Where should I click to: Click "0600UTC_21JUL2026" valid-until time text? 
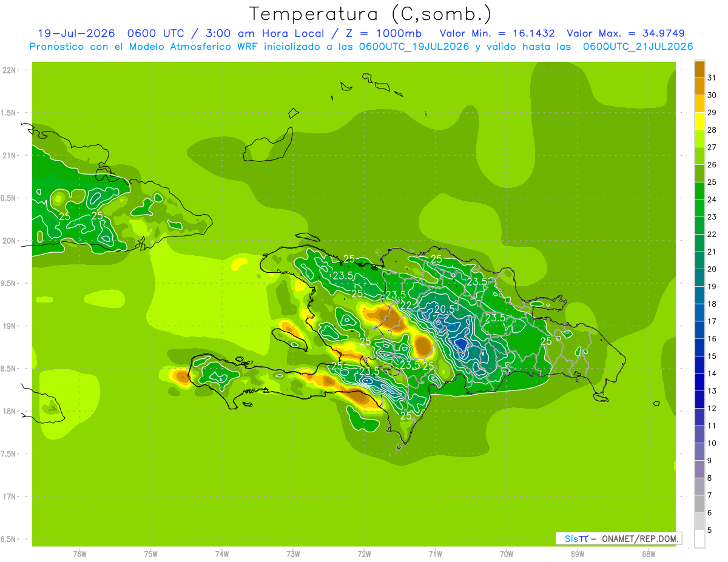point(638,47)
